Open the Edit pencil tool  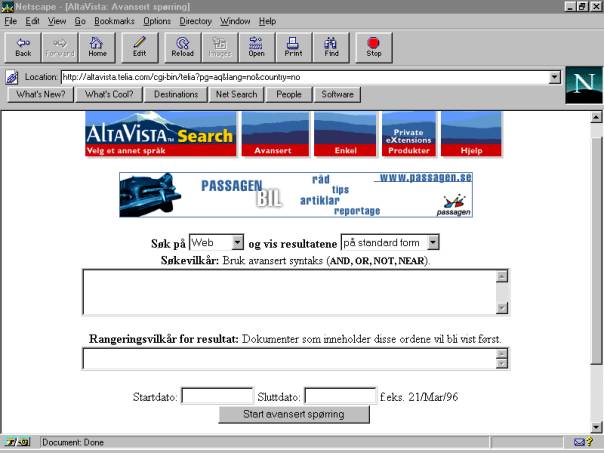point(139,48)
